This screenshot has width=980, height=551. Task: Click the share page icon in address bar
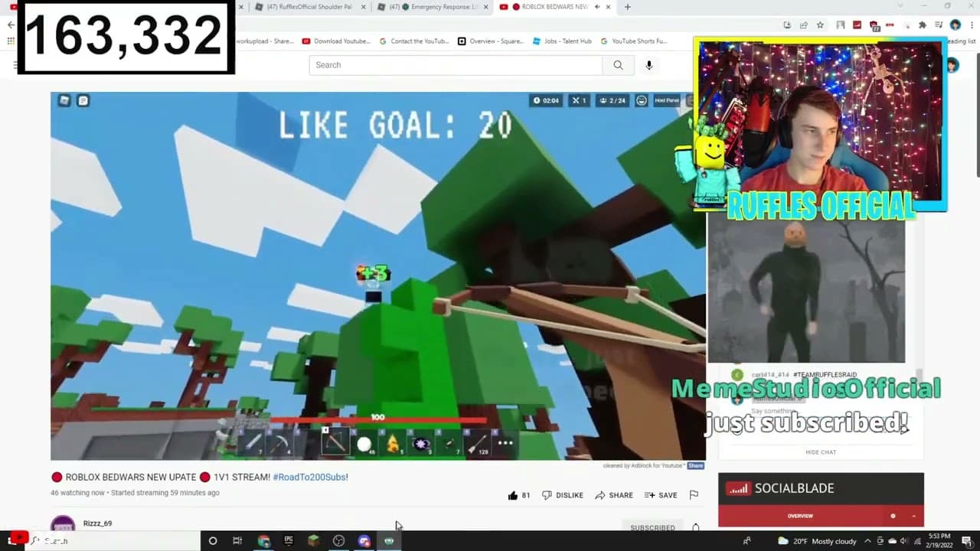point(803,25)
